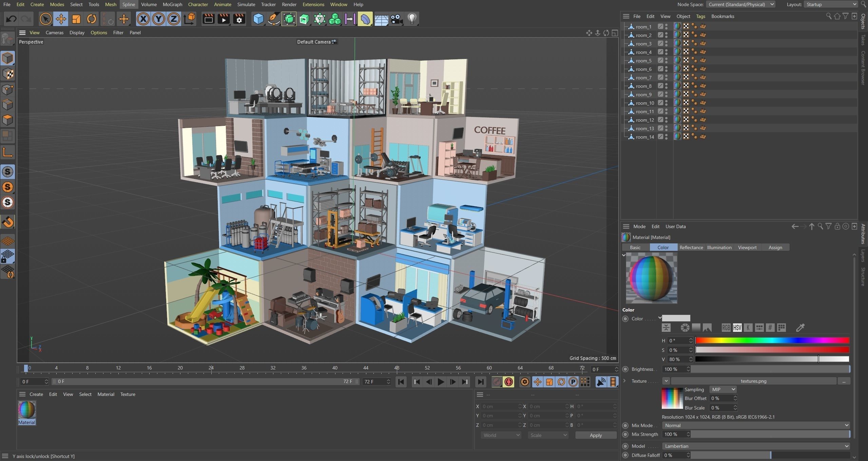Viewport: 868px width, 461px height.
Task: Add floor environment object icon
Action: 381,19
